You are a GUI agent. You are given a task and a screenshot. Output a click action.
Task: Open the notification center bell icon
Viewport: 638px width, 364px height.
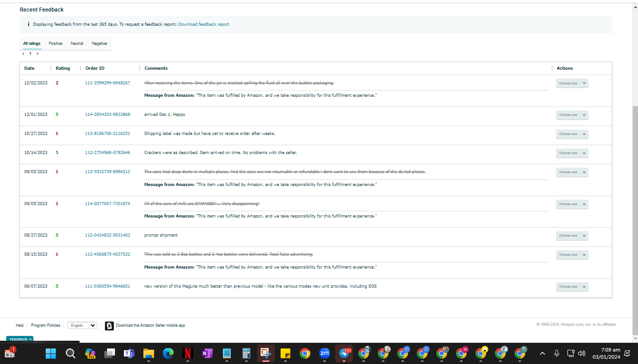point(627,353)
